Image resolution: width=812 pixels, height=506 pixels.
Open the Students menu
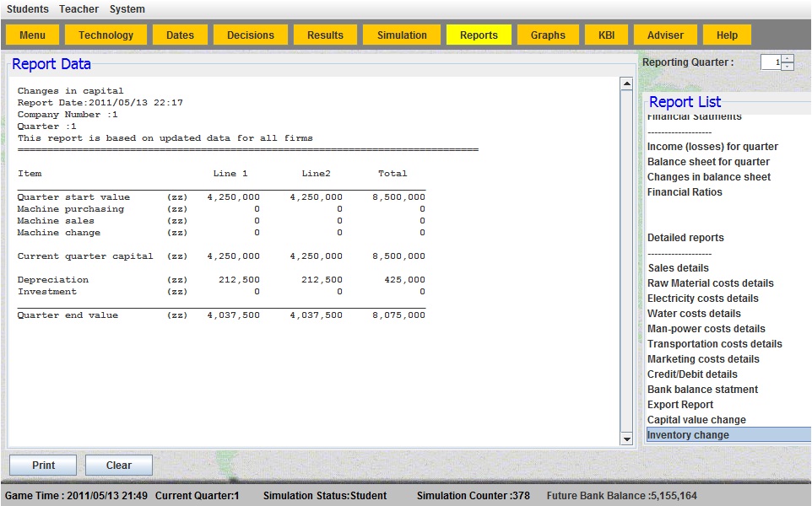click(x=28, y=9)
